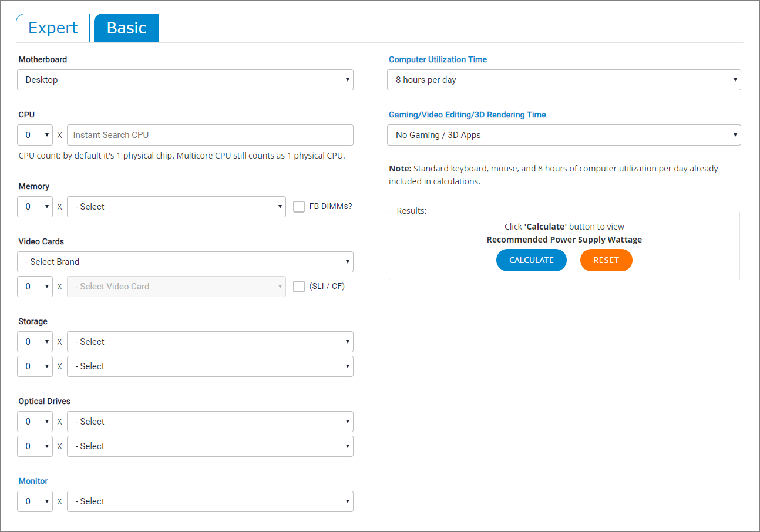The image size is (760, 532).
Task: Click the orange Reset button
Action: point(606,260)
